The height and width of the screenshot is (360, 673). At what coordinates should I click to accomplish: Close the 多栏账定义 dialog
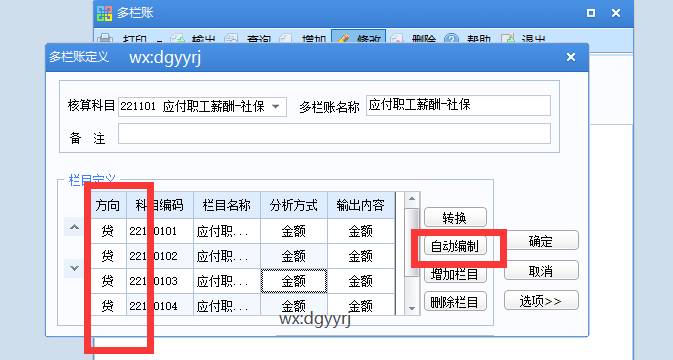point(570,57)
